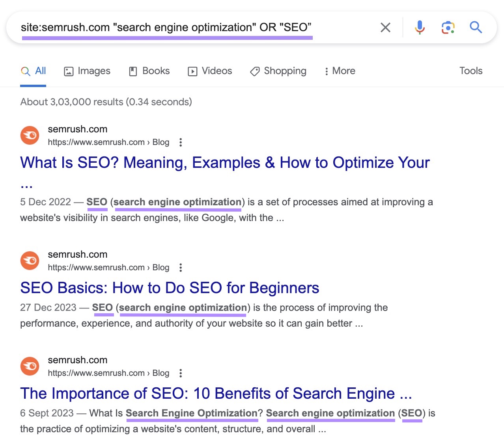Activate voice search with the microphone icon

tap(419, 27)
